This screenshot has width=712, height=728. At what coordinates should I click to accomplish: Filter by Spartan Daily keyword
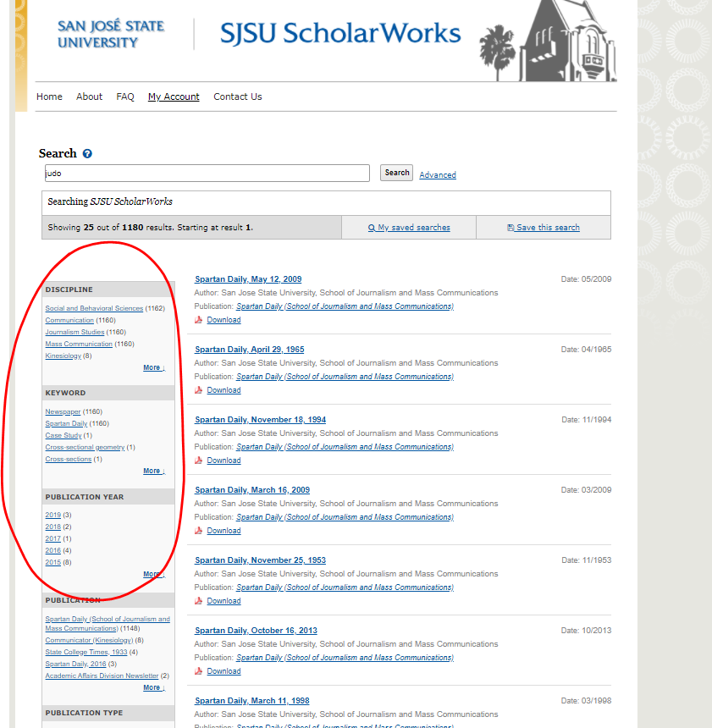tap(66, 423)
